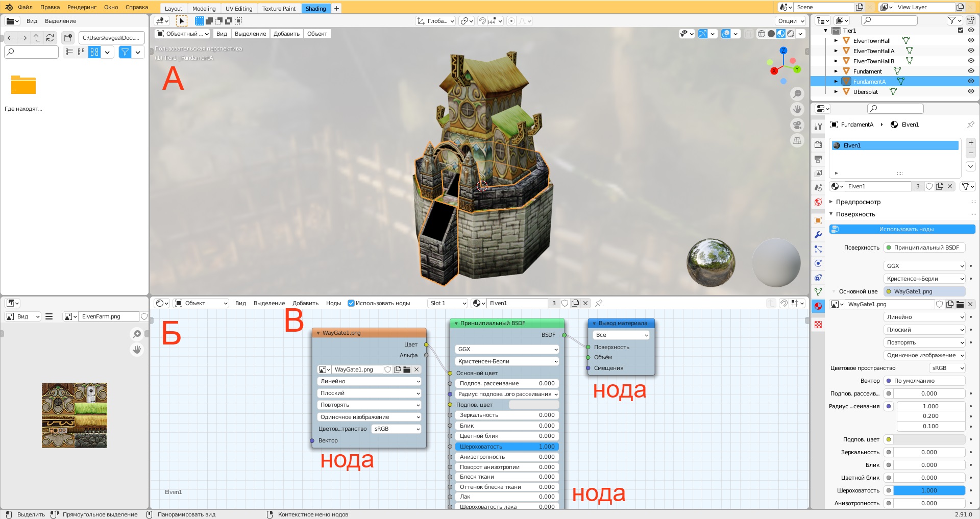Open 'Линейно' interpolation dropdown in image node
This screenshot has height=519, width=980.
(x=369, y=381)
